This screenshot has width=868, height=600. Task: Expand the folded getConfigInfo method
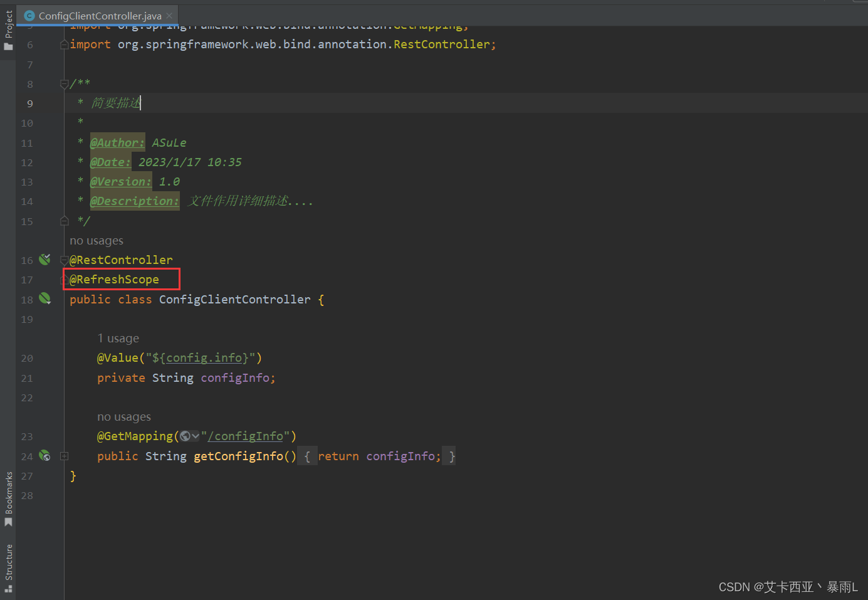point(64,456)
